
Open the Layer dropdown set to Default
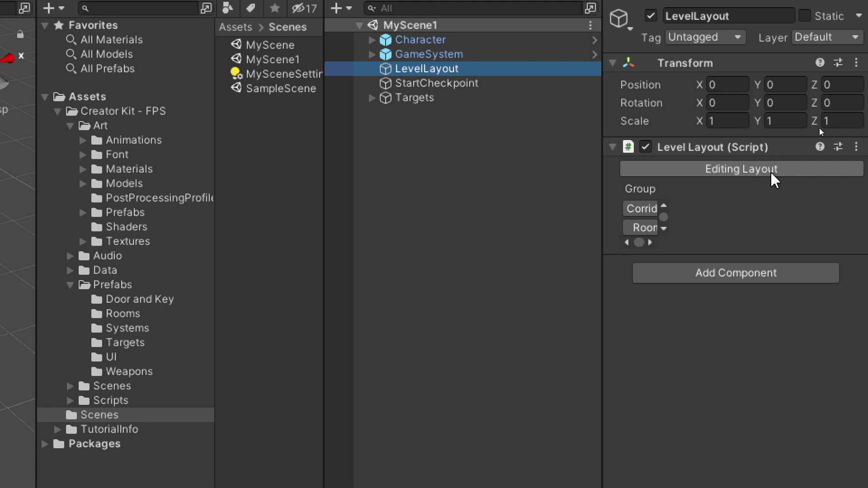[828, 37]
